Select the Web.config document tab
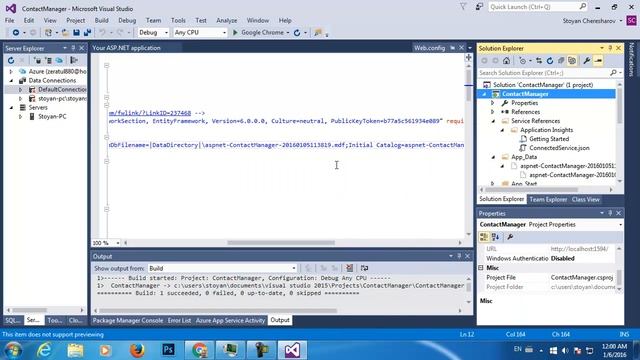The height and width of the screenshot is (360, 640). [x=429, y=48]
